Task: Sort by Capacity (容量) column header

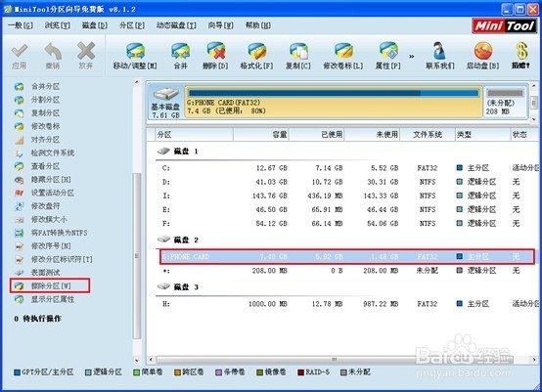Action: [x=261, y=134]
